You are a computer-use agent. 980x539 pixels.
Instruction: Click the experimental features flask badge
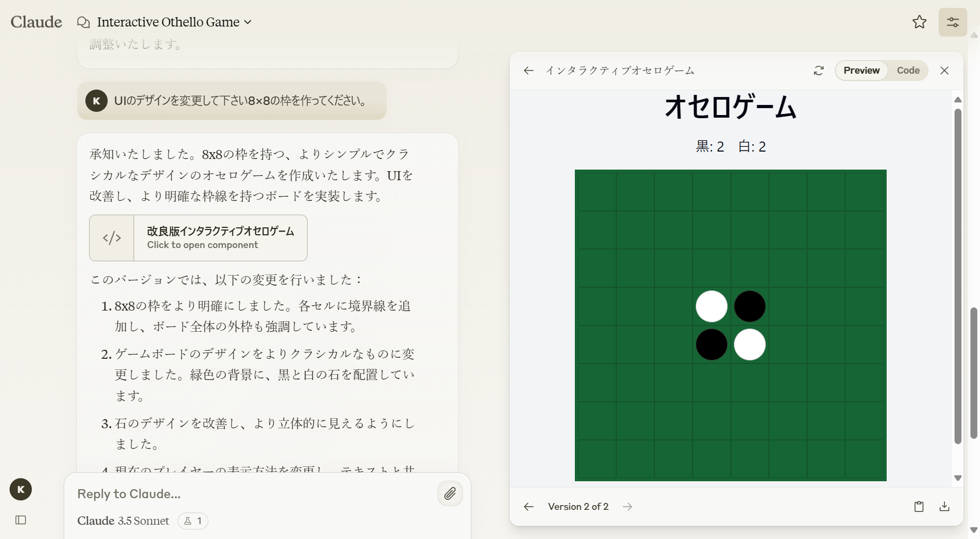coord(193,521)
